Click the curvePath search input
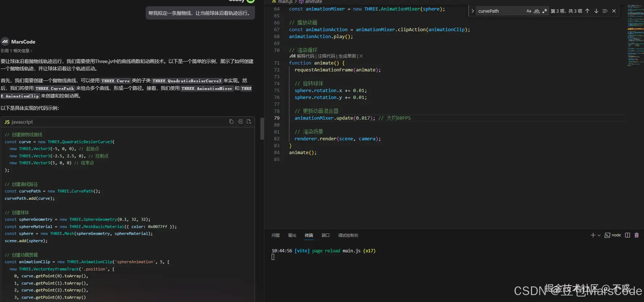This screenshot has height=302, width=644. point(501,11)
